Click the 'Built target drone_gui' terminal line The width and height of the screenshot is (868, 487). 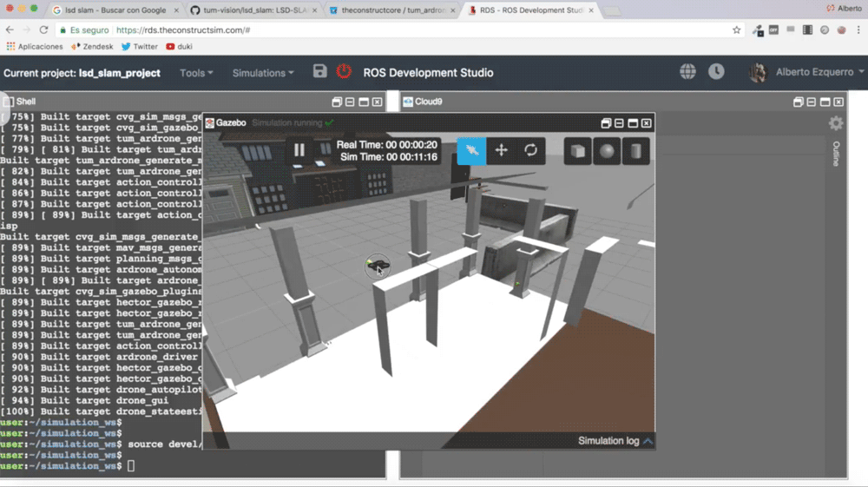pos(84,401)
